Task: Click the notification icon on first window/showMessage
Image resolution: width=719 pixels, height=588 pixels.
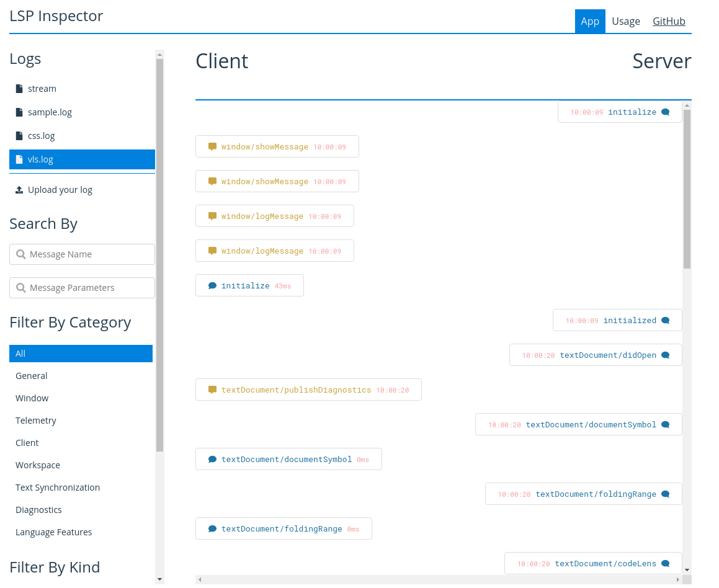Action: pyautogui.click(x=212, y=146)
